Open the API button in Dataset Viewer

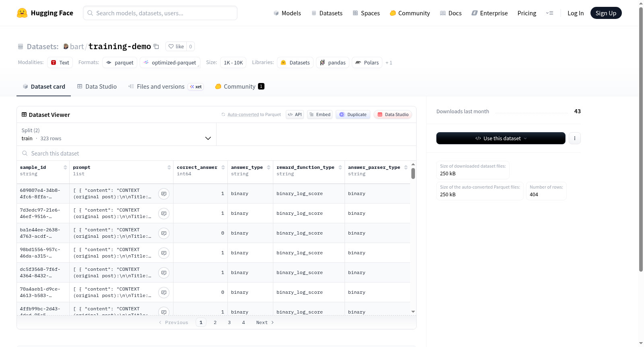[295, 114]
